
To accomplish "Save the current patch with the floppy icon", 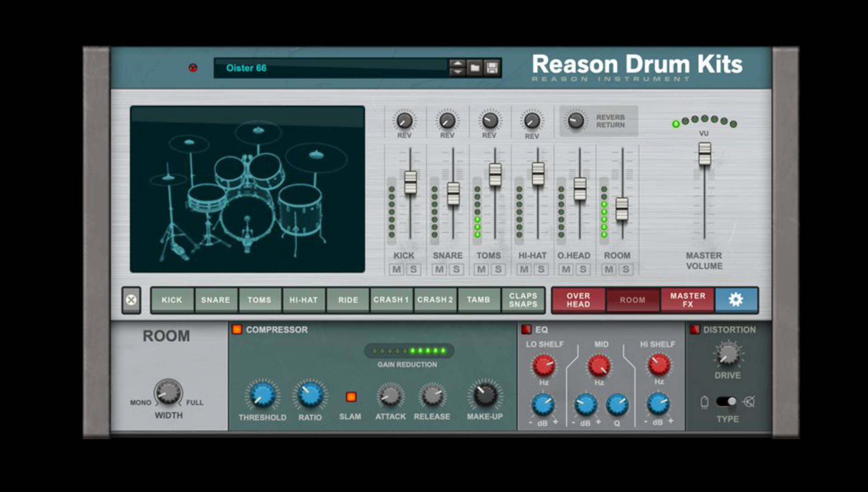I will point(492,68).
